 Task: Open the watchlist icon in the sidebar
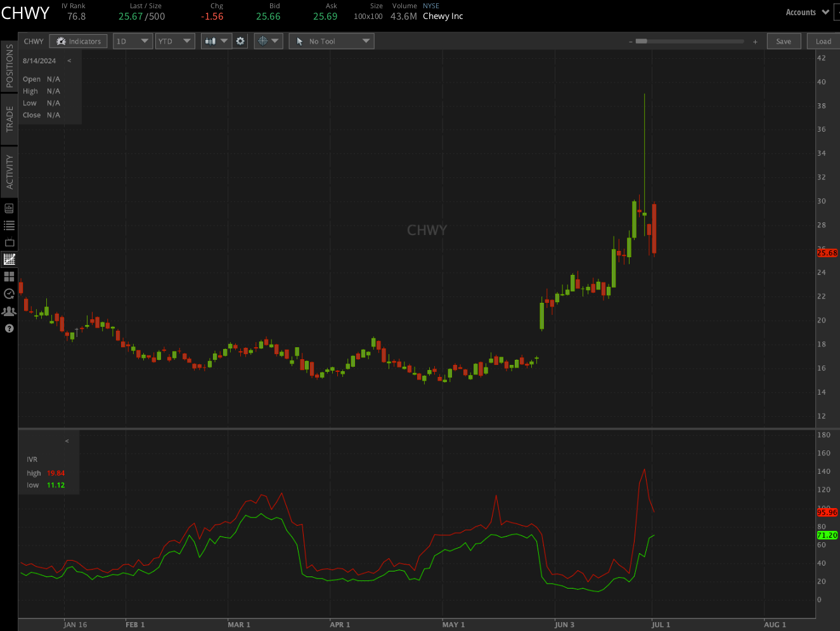pos(9,225)
